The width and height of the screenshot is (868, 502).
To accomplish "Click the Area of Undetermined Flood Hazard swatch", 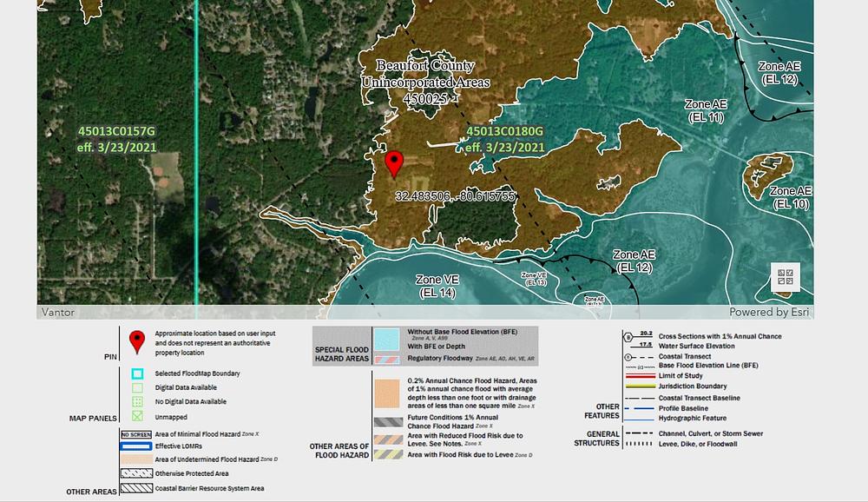I will tap(136, 460).
